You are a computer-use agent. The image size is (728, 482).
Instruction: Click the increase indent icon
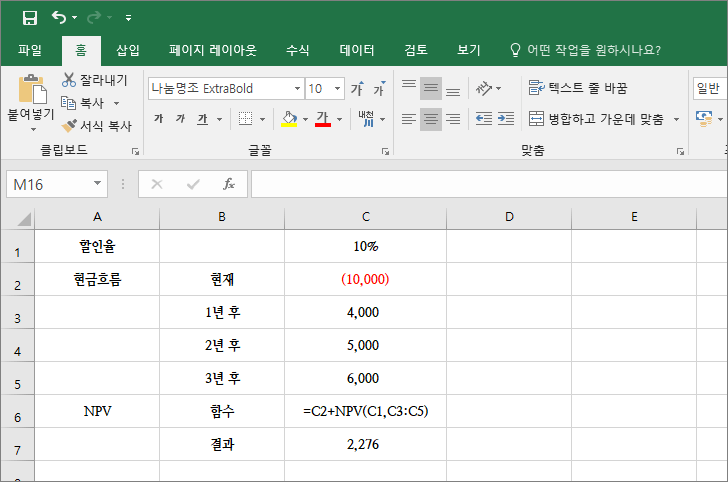point(506,119)
